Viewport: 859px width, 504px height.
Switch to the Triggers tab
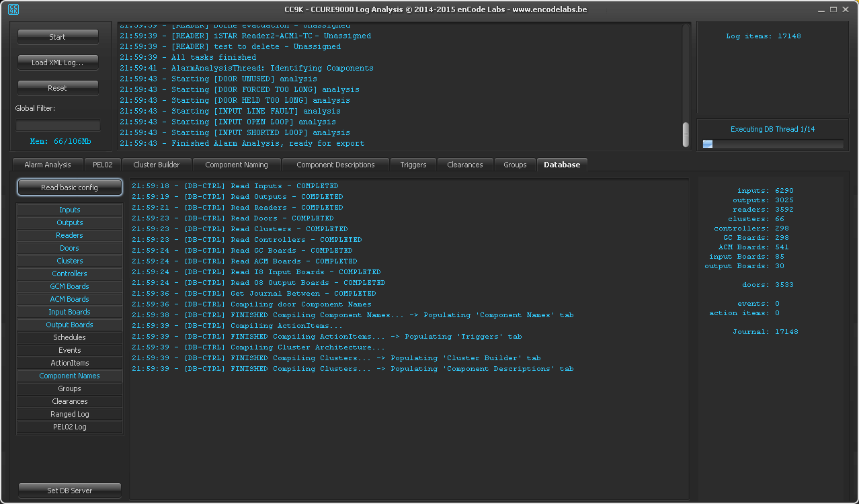tap(413, 165)
